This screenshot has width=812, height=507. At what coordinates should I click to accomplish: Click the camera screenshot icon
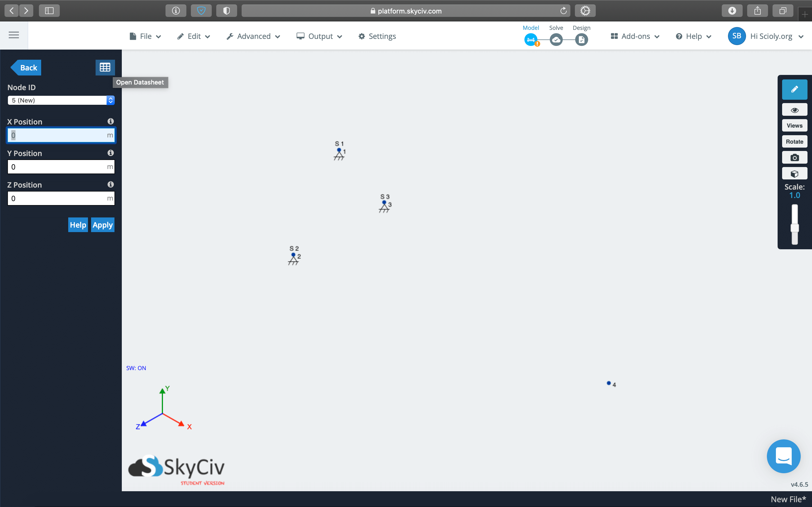[x=794, y=158]
